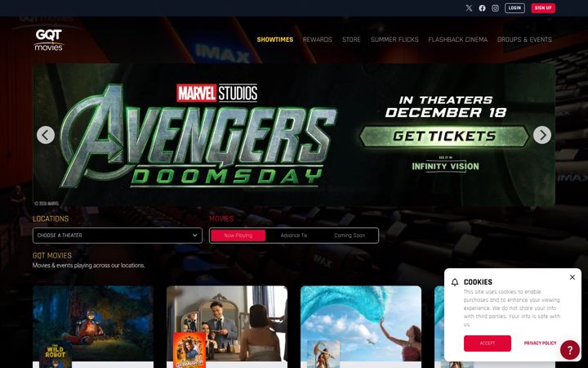Click 'IN THEATERS DECEMBER 18' banner text
The image size is (588, 368).
[446, 106]
